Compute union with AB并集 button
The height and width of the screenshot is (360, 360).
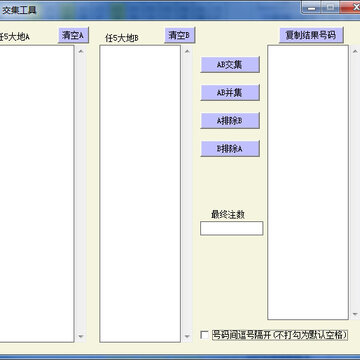[230, 93]
